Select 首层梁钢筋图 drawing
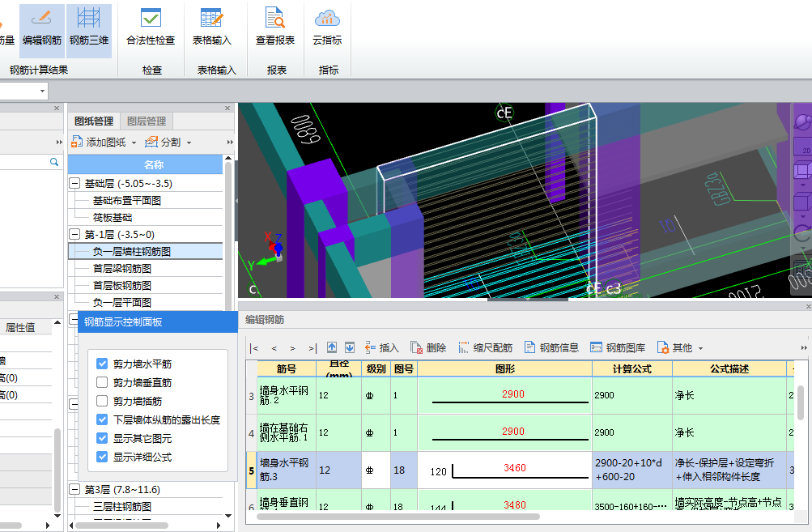 121,268
